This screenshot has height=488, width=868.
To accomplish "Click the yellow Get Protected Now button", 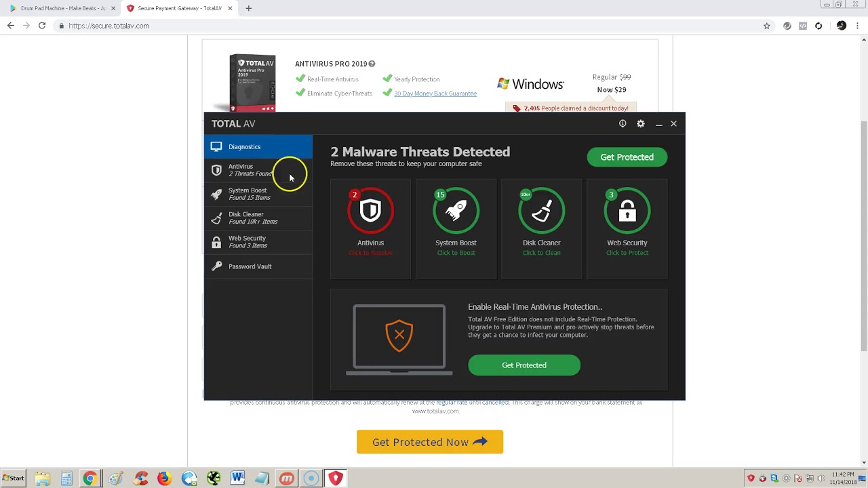I will 430,442.
